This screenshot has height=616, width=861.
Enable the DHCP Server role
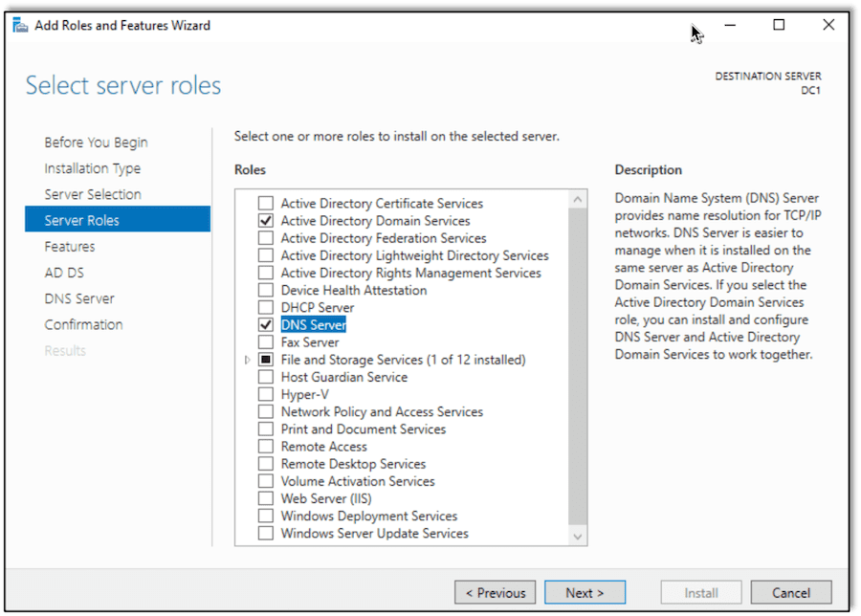[x=265, y=307]
